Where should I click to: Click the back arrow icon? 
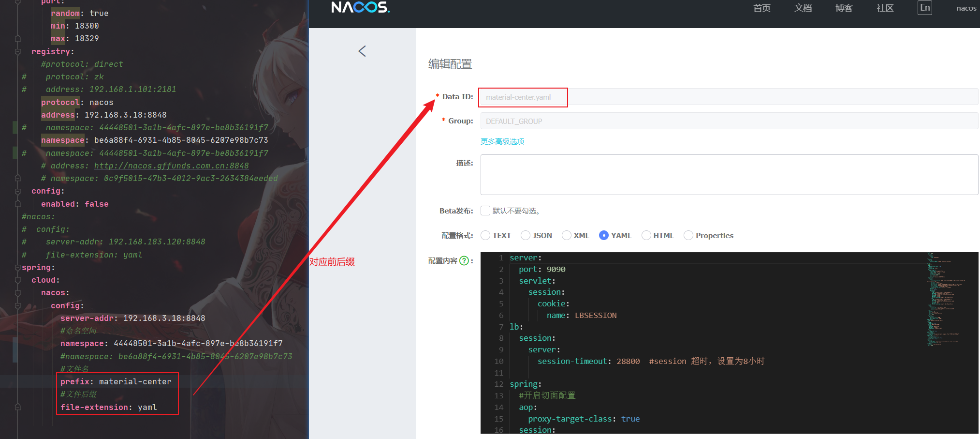click(x=362, y=51)
